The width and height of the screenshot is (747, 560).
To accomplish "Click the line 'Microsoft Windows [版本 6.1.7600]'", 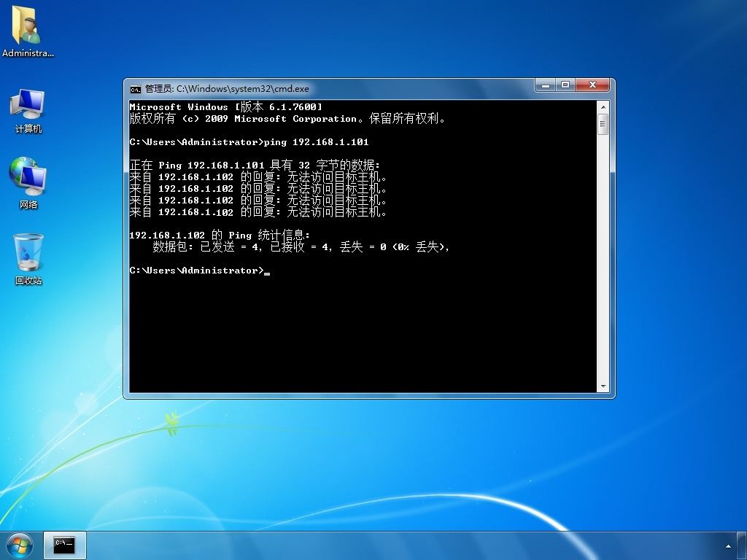I will (x=226, y=107).
